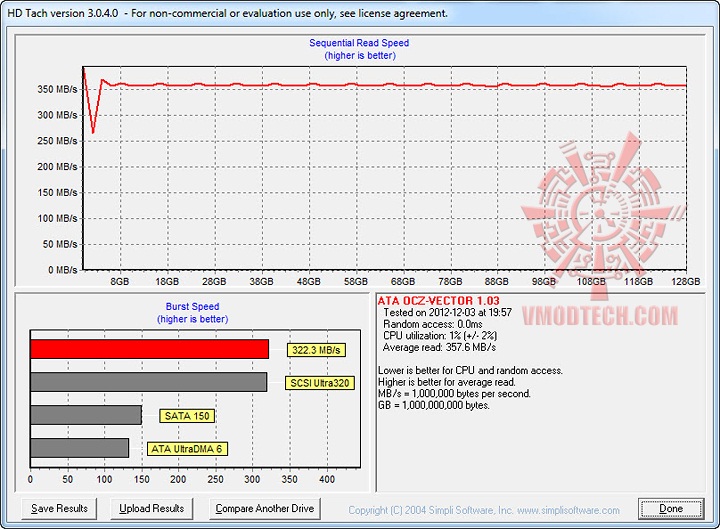Click the gray SATA 150 bar
The width and height of the screenshot is (720, 529).
[86, 415]
